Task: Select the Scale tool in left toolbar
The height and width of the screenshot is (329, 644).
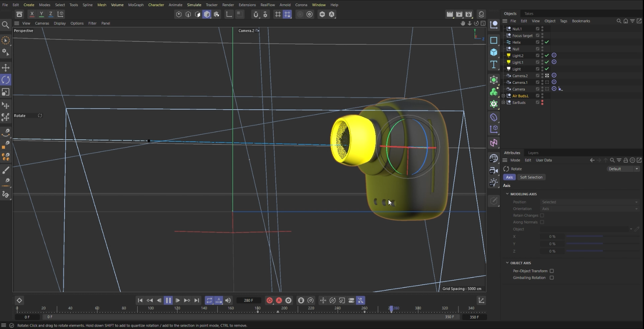Action: click(5, 92)
